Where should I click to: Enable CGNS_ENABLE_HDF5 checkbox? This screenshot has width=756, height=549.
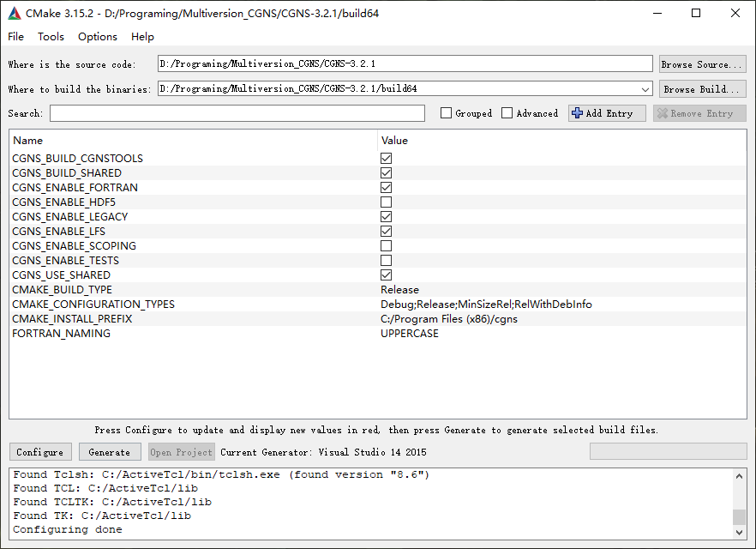click(386, 202)
